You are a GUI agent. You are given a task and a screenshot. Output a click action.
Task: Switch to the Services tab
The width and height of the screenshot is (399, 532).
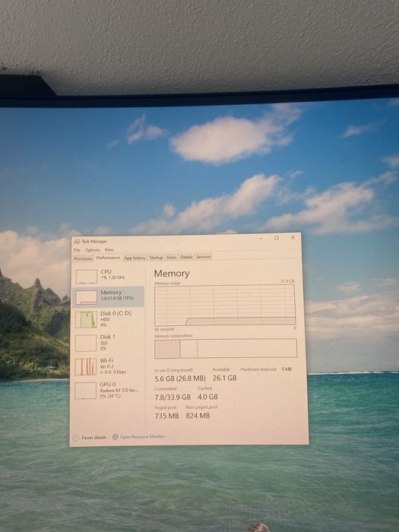(204, 257)
